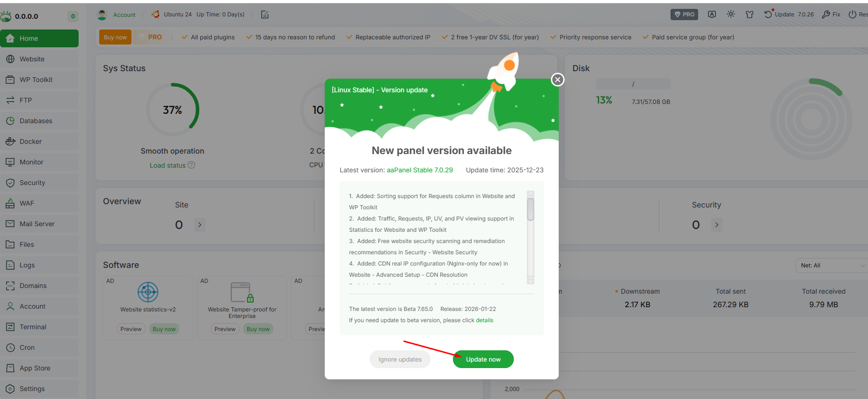Click the skin t-shirt icon
This screenshot has height=399, width=868.
750,15
